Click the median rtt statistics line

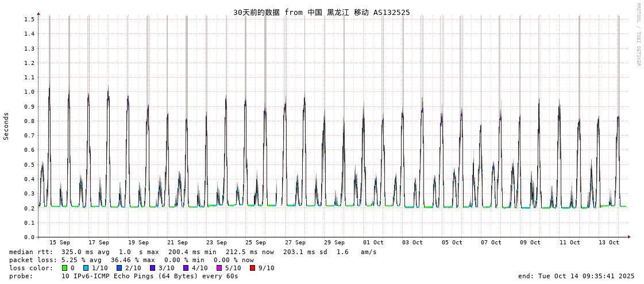192,252
